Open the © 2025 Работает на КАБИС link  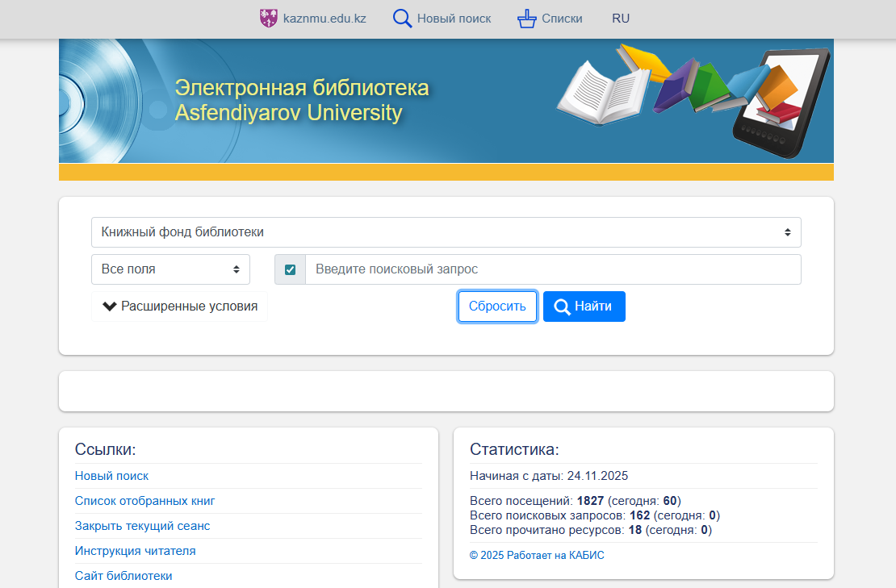[537, 555]
